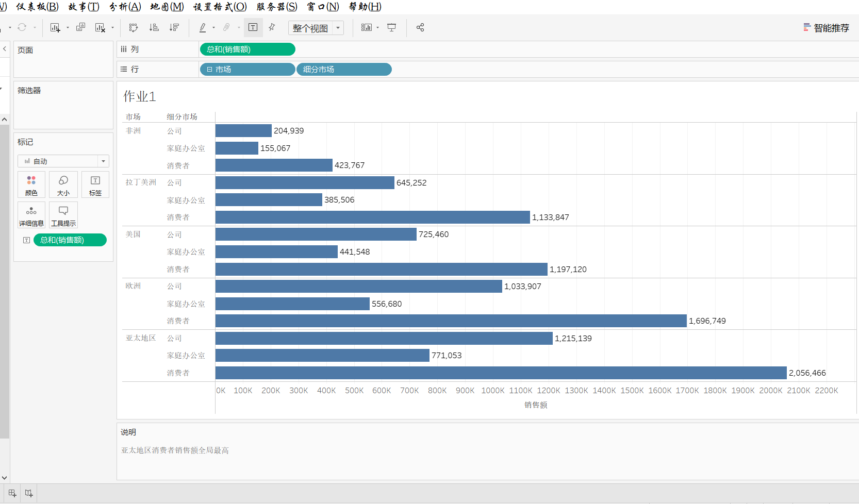Viewport: 859px width, 504px height.
Task: Collapse the 市场 pill hierarchy on Rows
Action: tap(209, 70)
